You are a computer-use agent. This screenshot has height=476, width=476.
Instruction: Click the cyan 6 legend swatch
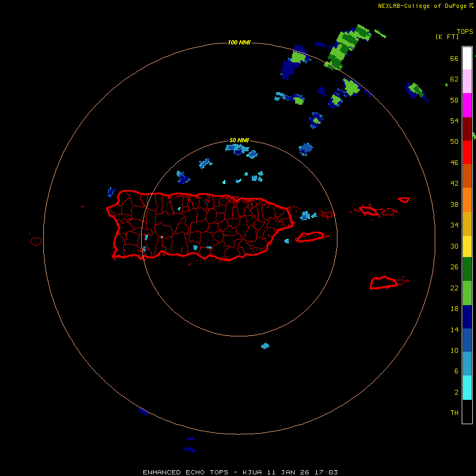click(x=467, y=388)
